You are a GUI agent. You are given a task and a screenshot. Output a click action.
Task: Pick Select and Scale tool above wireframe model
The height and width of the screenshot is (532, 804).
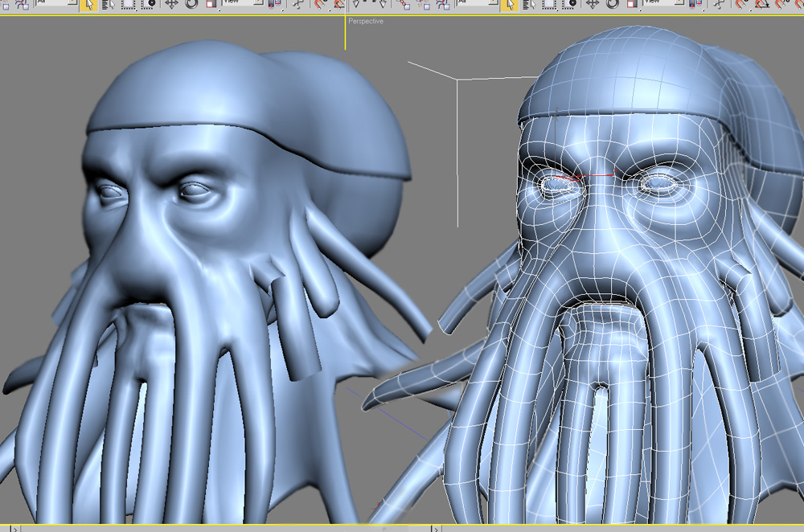(x=632, y=5)
